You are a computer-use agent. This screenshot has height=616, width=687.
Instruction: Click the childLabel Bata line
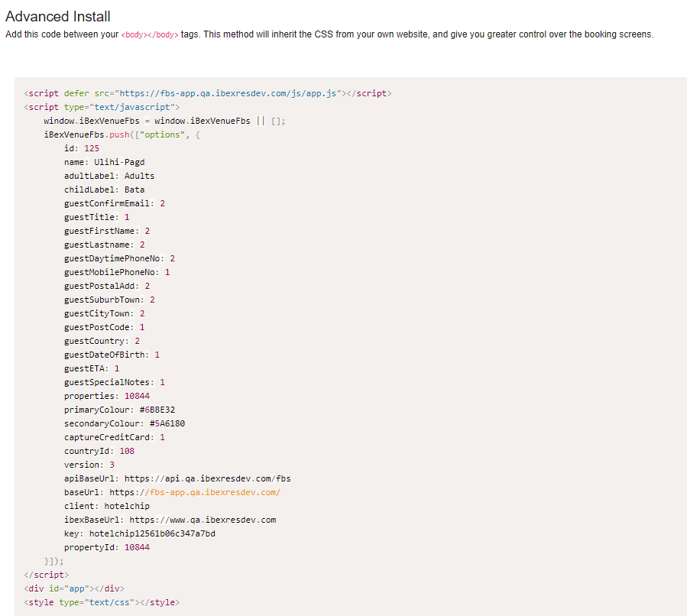105,190
